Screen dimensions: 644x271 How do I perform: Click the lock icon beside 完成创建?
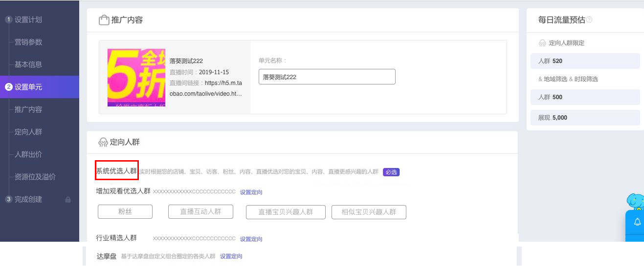tap(68, 199)
